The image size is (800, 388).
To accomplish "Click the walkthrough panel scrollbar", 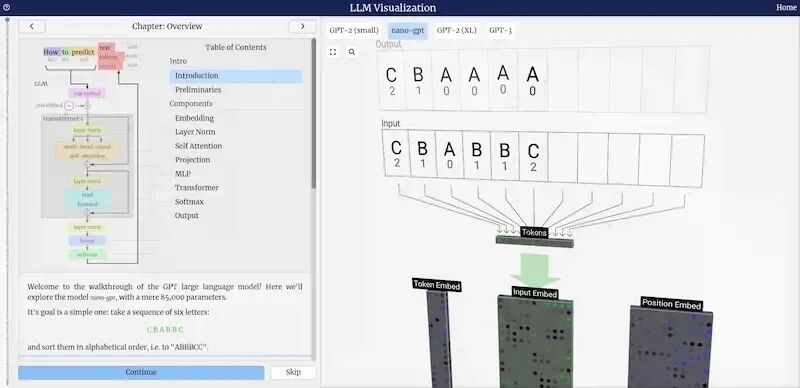I will pos(313,113).
